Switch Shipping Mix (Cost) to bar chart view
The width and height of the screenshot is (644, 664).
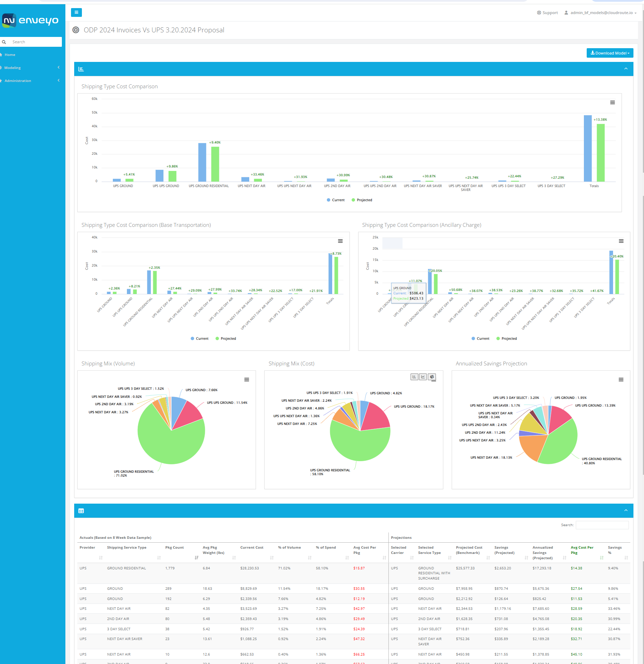click(x=414, y=377)
